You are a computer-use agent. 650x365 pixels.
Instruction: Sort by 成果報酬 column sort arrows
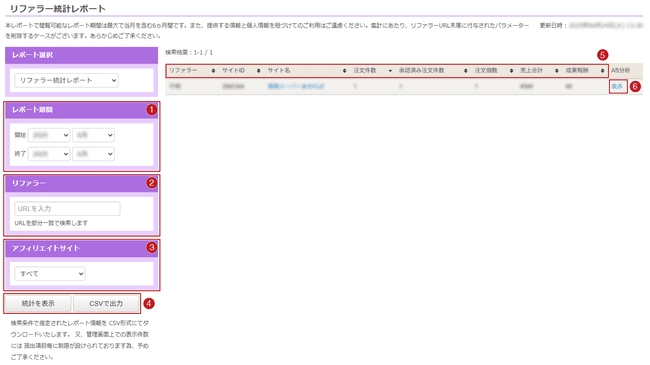tap(602, 71)
